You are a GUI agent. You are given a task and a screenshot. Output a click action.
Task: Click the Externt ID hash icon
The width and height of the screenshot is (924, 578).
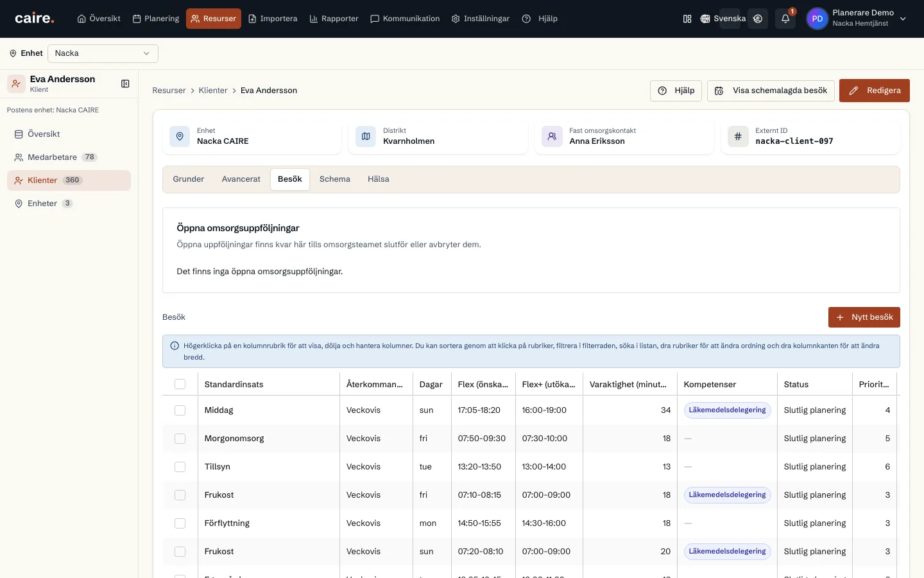[x=738, y=136]
